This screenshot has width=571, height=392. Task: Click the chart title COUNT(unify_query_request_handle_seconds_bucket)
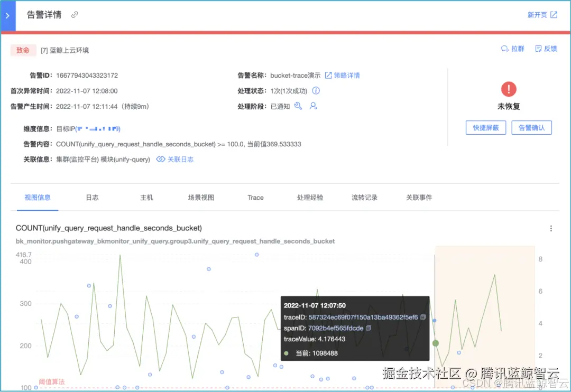click(x=108, y=228)
